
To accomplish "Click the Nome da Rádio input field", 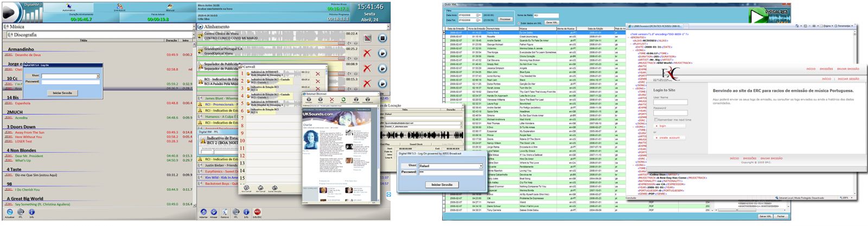I will pos(546,15).
